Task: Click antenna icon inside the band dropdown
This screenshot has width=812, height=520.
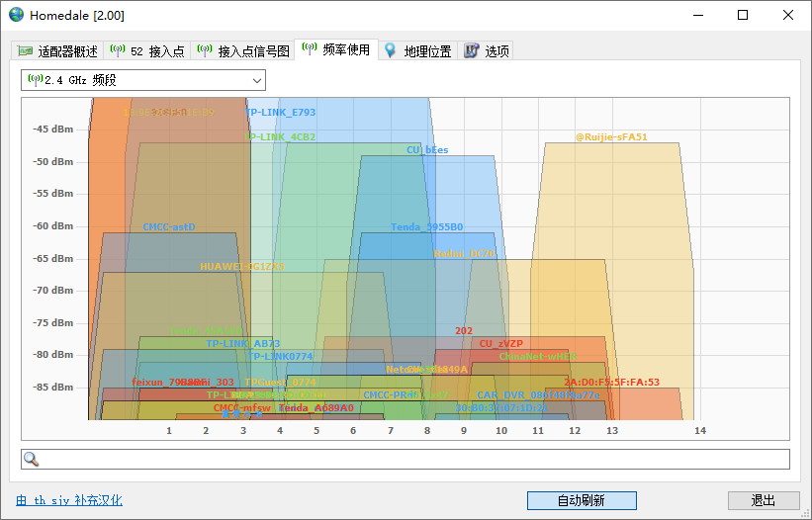Action: [x=36, y=80]
